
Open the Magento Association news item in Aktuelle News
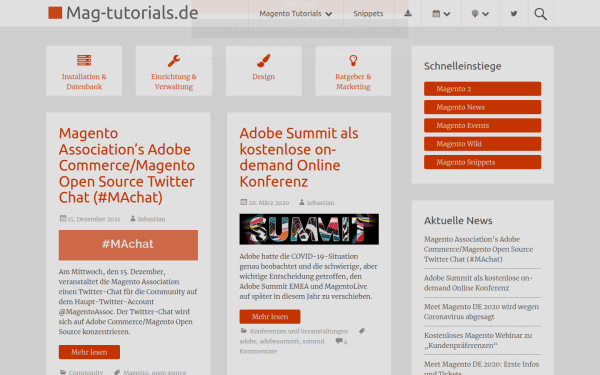[x=478, y=249]
